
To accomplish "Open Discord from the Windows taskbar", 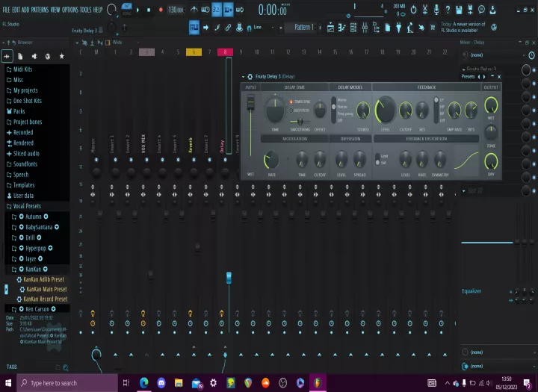I will (x=161, y=382).
